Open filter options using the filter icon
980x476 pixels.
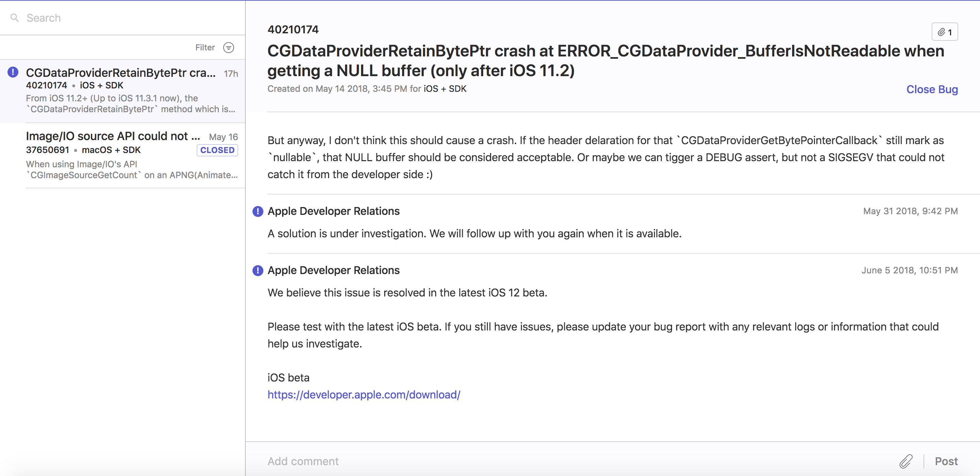pyautogui.click(x=229, y=47)
